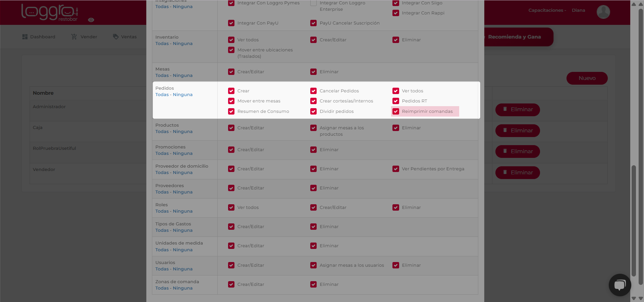Click Todas link under Pedidos
Viewport: 644px width, 302px height.
tap(162, 95)
